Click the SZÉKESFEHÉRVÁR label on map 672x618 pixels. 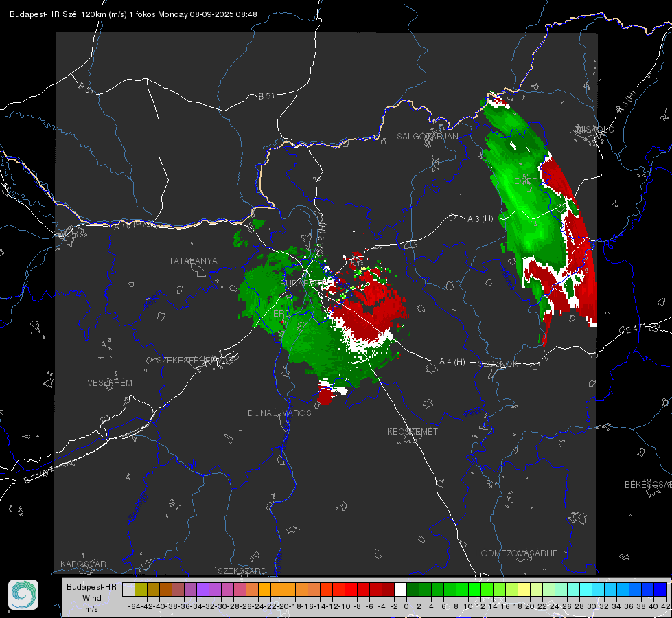pos(197,360)
